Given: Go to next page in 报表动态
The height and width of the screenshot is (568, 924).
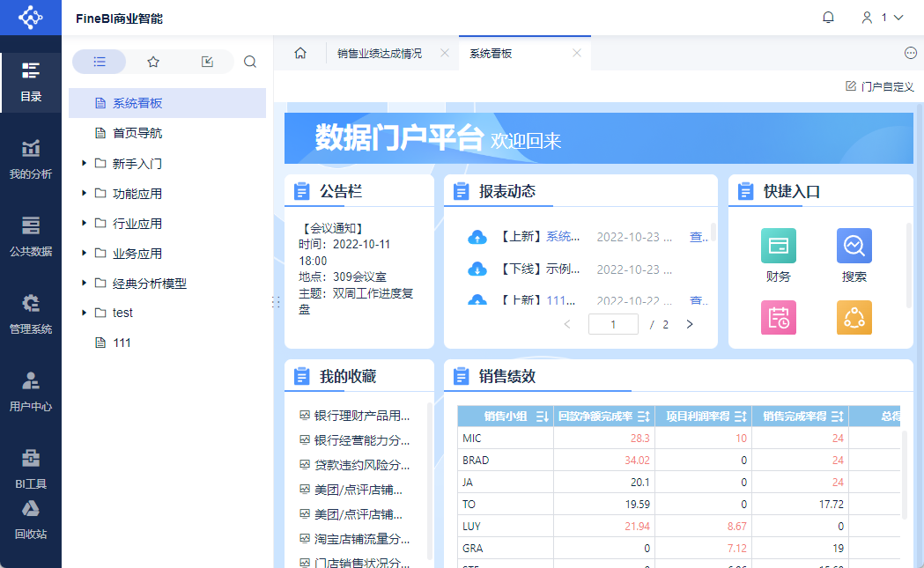Looking at the screenshot, I should tap(690, 324).
